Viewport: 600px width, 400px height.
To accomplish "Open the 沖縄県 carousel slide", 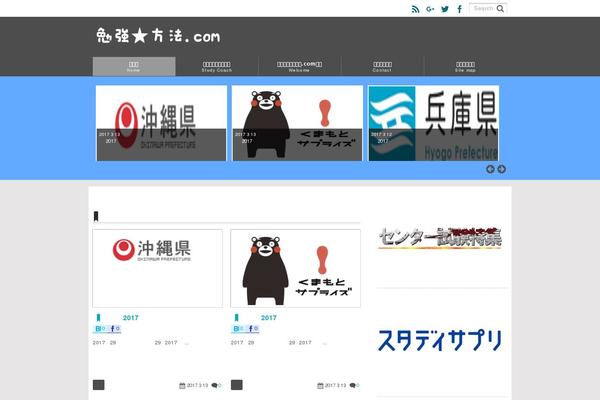I will pyautogui.click(x=161, y=123).
